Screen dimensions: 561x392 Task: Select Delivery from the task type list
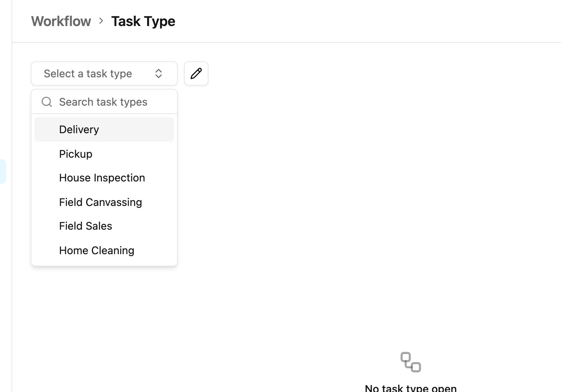pos(104,129)
